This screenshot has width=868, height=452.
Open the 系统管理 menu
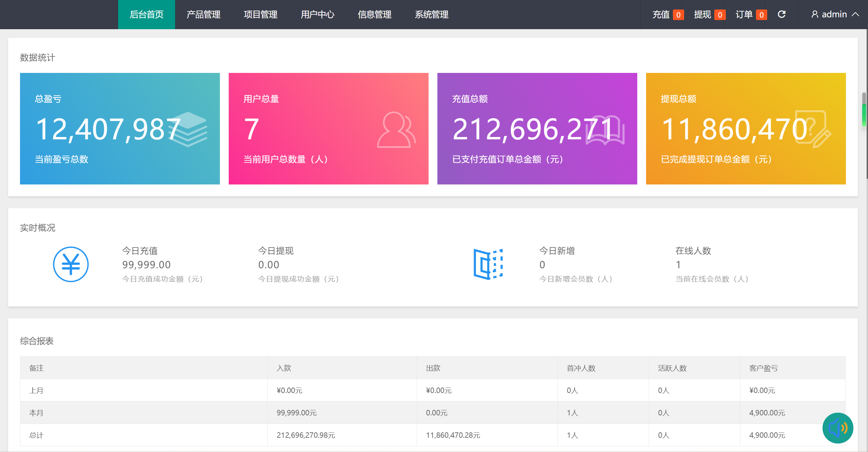431,14
